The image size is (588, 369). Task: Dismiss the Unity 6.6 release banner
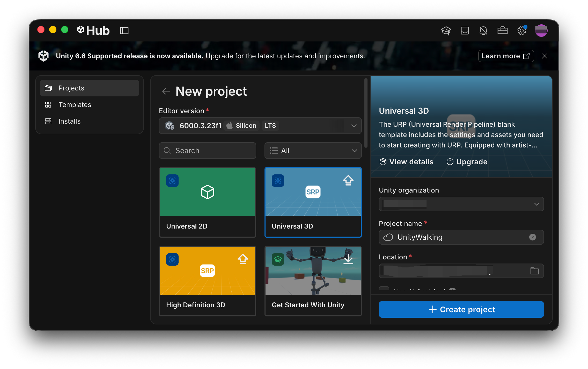pos(544,56)
